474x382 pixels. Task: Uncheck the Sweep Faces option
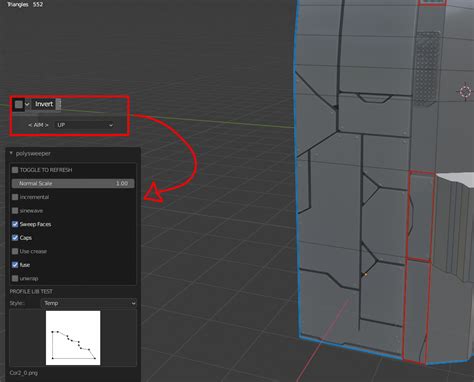15,224
